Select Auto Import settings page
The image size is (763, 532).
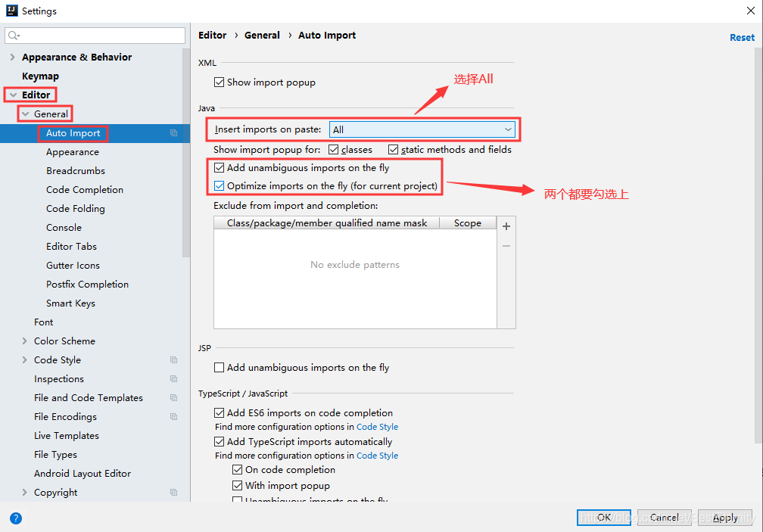(73, 132)
